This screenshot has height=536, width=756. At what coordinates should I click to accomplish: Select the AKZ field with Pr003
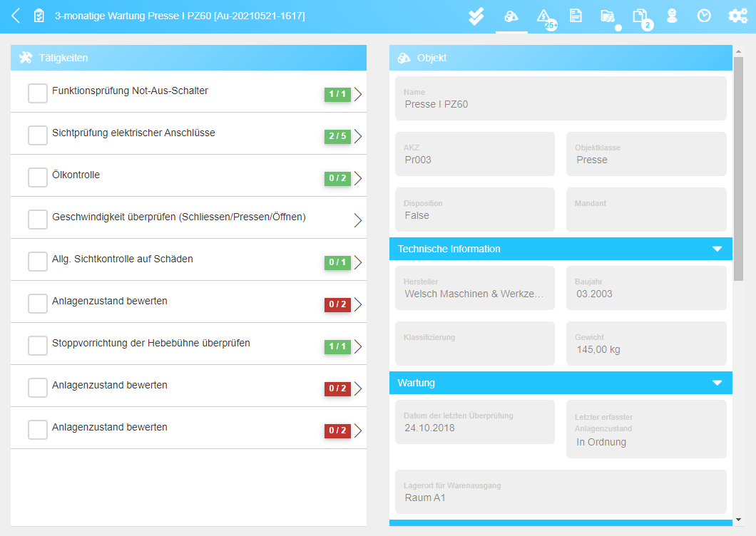click(475, 154)
